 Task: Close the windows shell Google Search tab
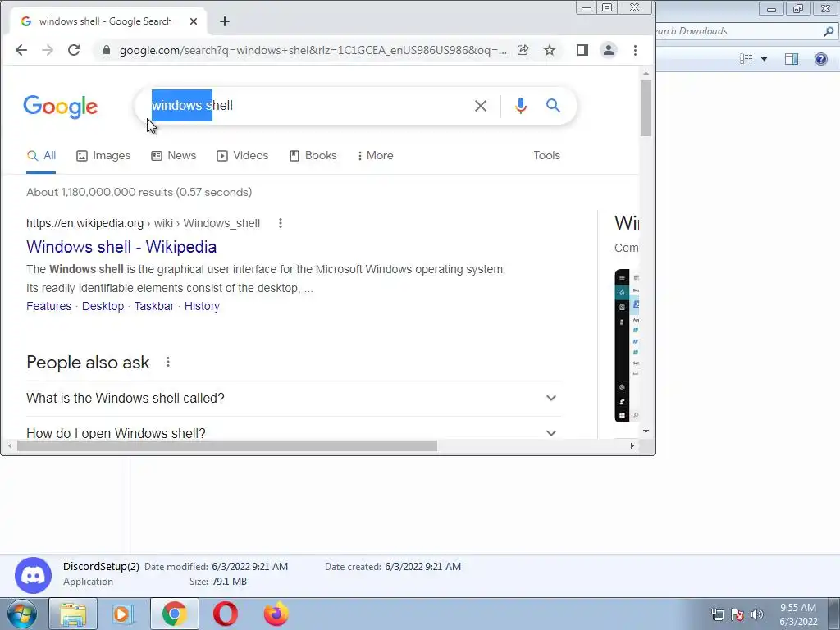point(194,21)
